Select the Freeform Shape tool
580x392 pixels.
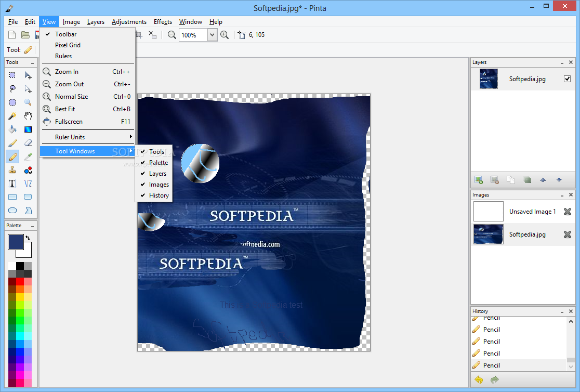pyautogui.click(x=28, y=210)
